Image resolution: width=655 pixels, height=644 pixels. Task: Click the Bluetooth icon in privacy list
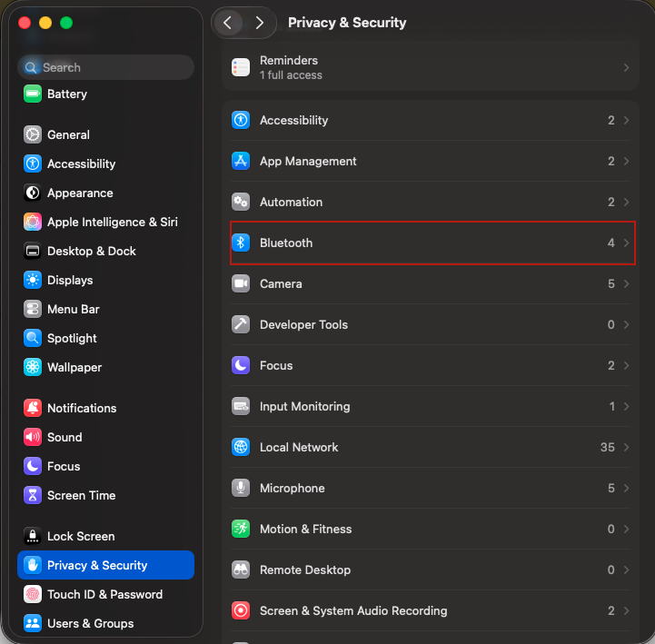(x=241, y=243)
